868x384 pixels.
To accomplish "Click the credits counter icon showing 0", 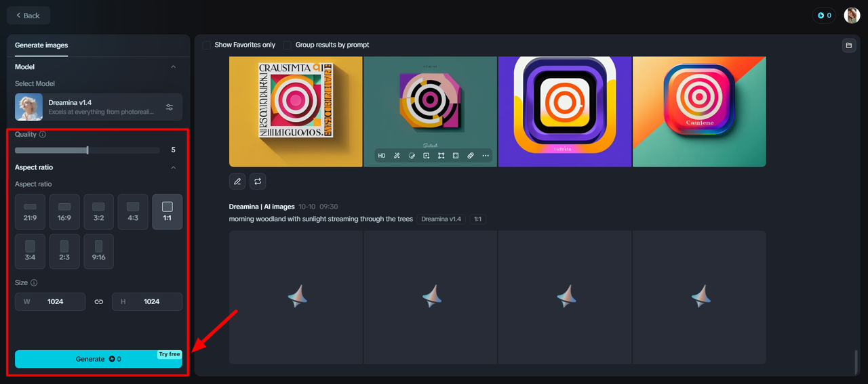I will point(824,15).
